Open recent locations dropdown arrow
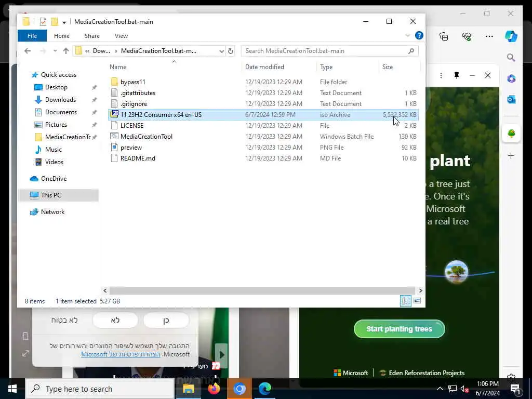 click(55, 51)
